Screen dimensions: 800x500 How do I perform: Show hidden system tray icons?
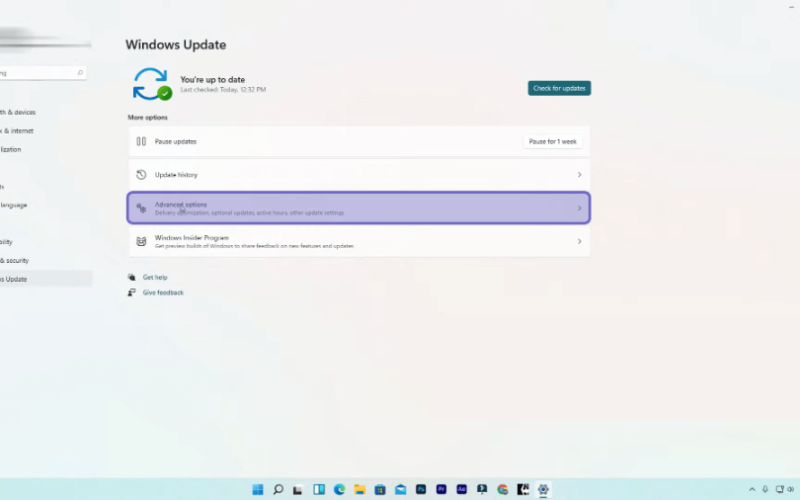752,489
